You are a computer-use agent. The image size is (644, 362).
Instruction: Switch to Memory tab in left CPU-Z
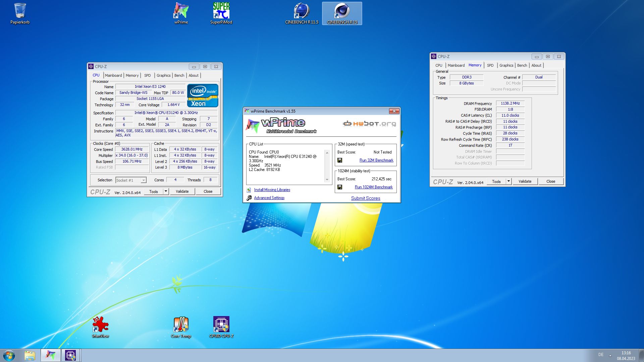tap(132, 75)
